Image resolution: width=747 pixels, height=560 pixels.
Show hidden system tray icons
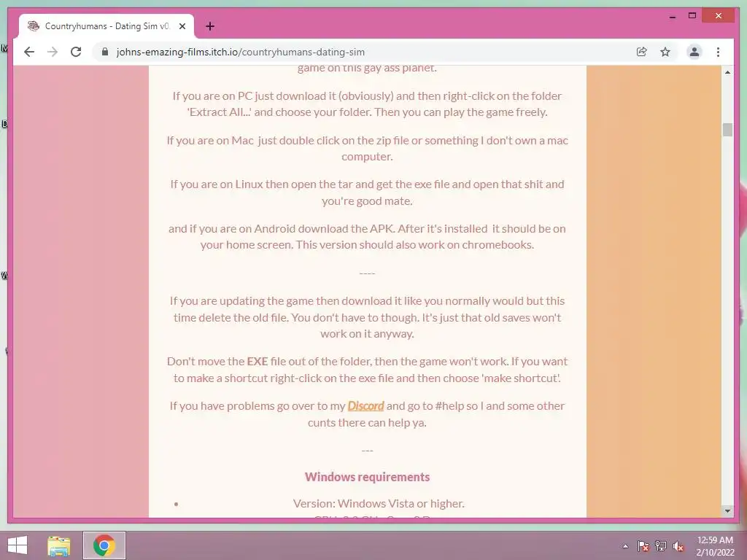click(625, 546)
